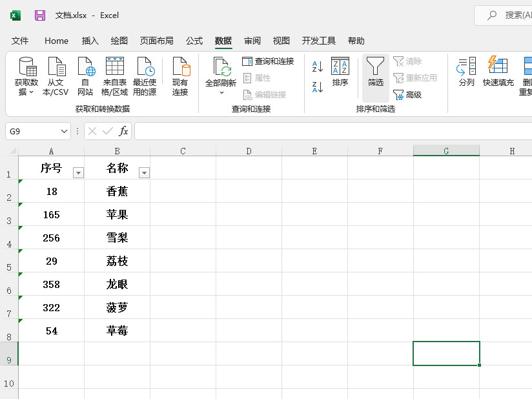Viewport: 532px width, 399px height.
Task: Switch to the Home tab
Action: [x=56, y=41]
